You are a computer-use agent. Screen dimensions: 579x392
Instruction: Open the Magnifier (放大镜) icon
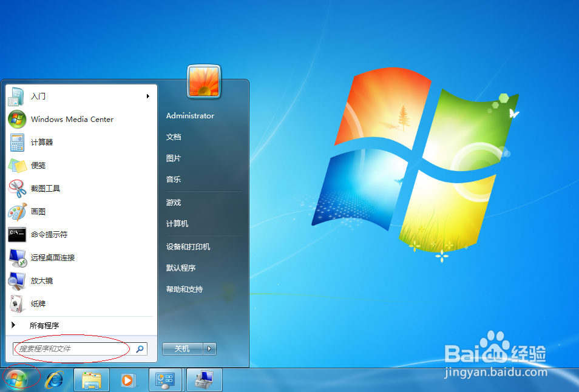coord(17,281)
